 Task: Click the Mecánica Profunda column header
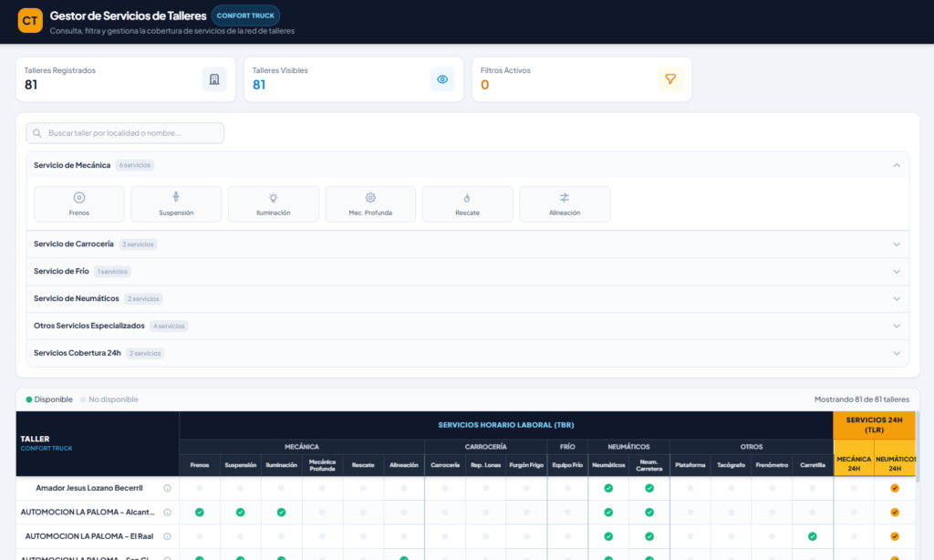[322, 465]
